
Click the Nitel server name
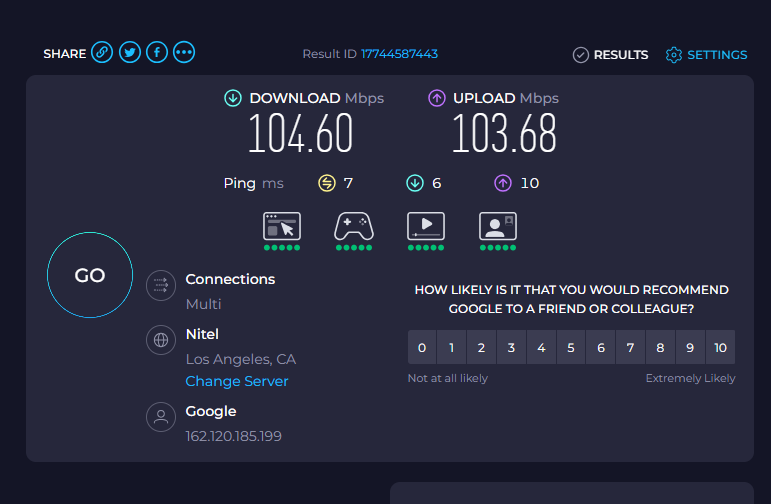coord(202,334)
